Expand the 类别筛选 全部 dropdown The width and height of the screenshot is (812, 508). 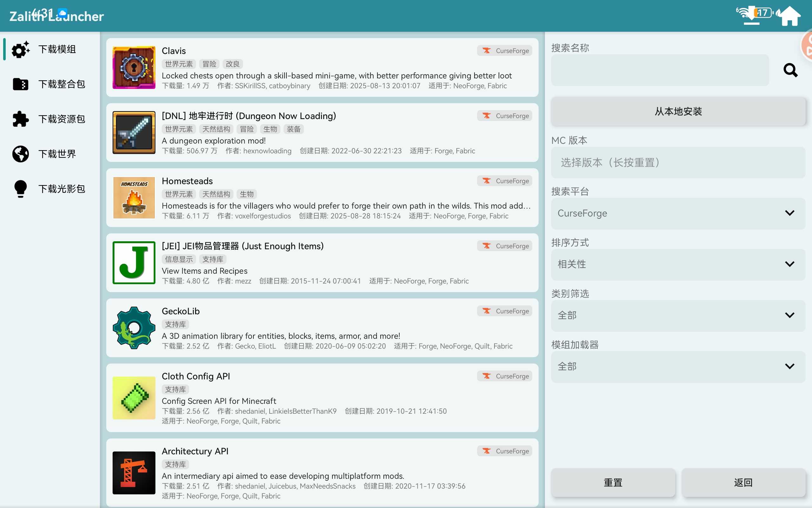678,316
